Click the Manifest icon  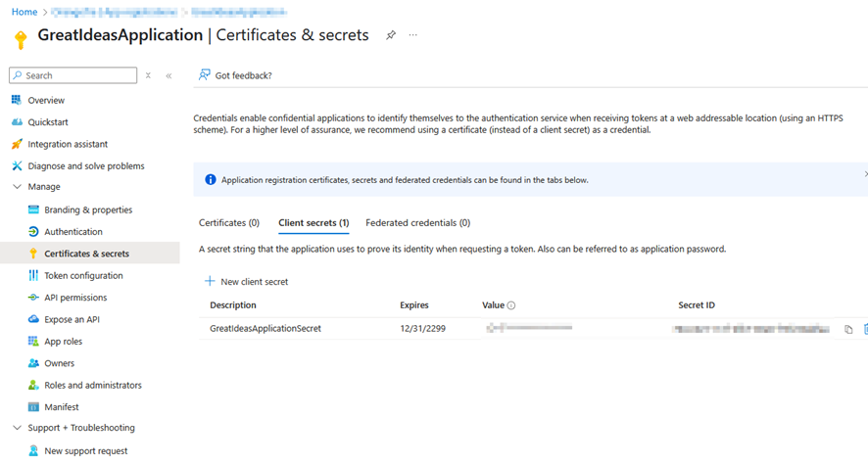[33, 407]
